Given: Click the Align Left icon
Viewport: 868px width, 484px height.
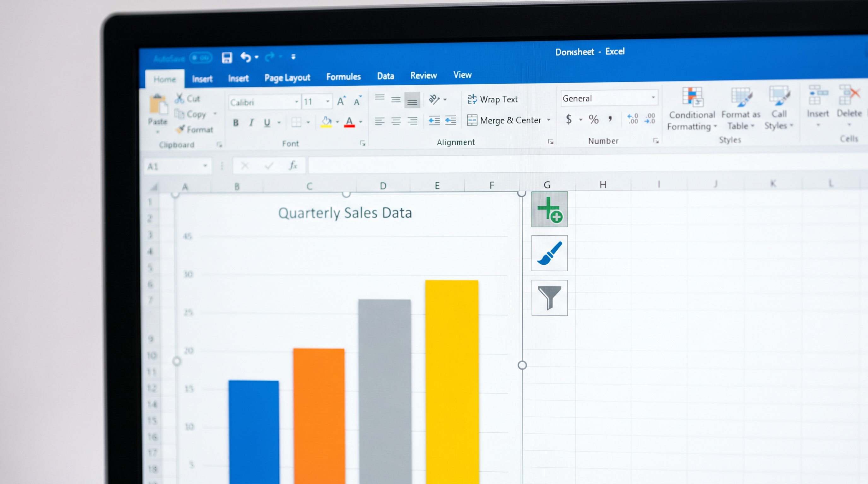Looking at the screenshot, I should (380, 121).
